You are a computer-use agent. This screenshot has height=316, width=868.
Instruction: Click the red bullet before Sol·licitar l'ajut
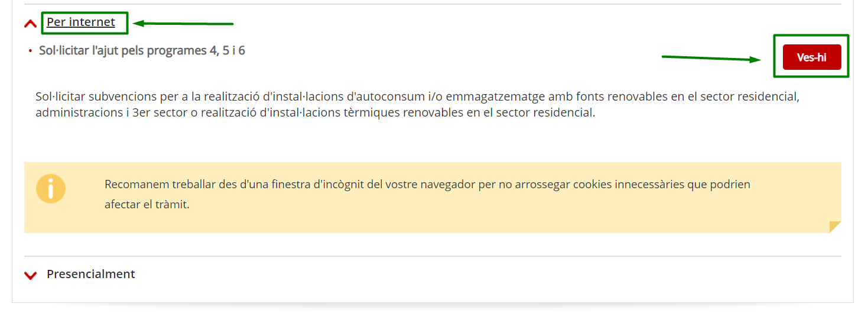[30, 51]
